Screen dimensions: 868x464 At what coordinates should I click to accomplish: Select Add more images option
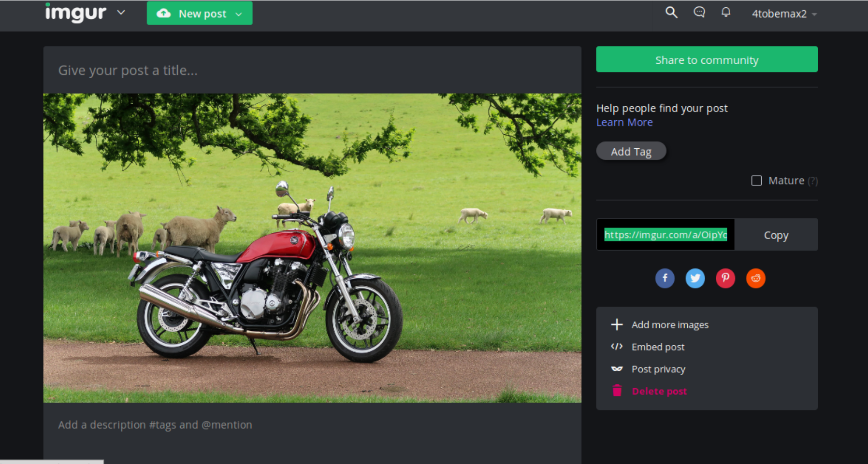[x=670, y=324]
